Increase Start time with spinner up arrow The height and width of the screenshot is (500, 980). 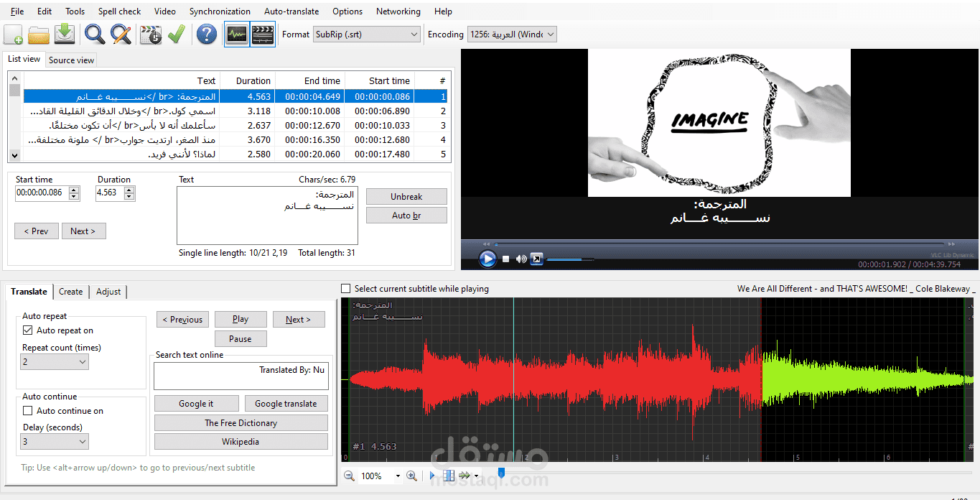(x=75, y=190)
